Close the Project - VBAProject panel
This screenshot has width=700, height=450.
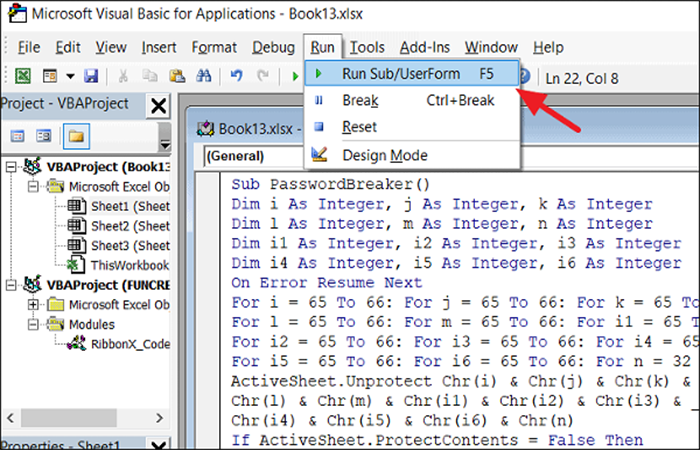(158, 106)
